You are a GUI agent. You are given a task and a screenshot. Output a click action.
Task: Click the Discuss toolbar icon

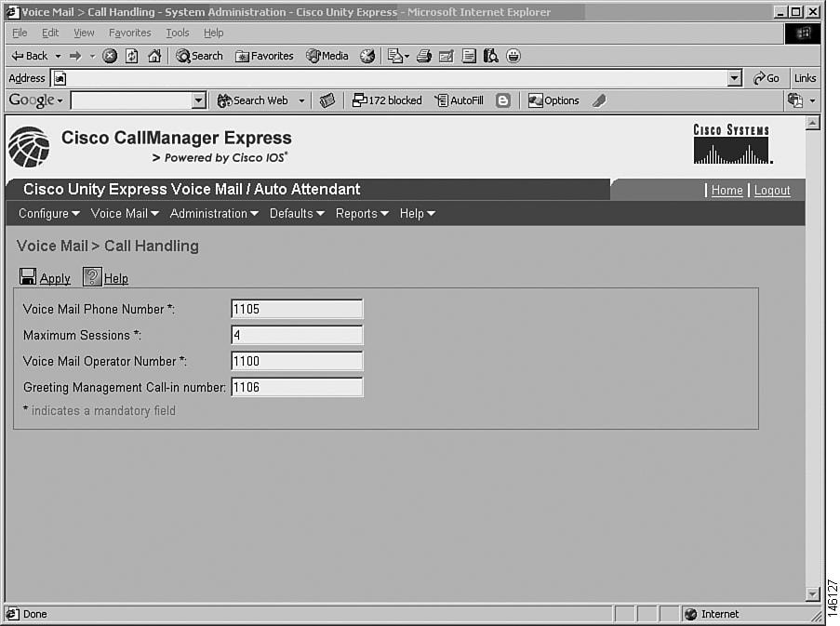coord(469,56)
